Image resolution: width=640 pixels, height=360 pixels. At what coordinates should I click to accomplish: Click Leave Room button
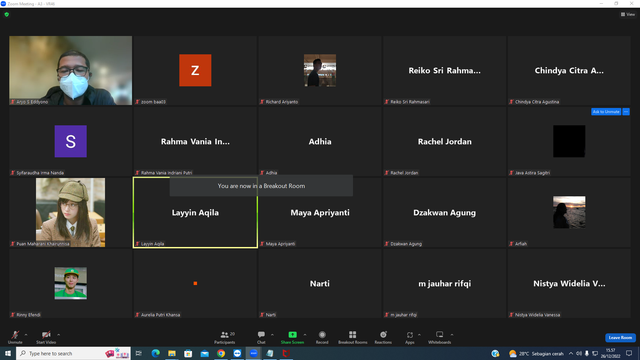coord(620,338)
